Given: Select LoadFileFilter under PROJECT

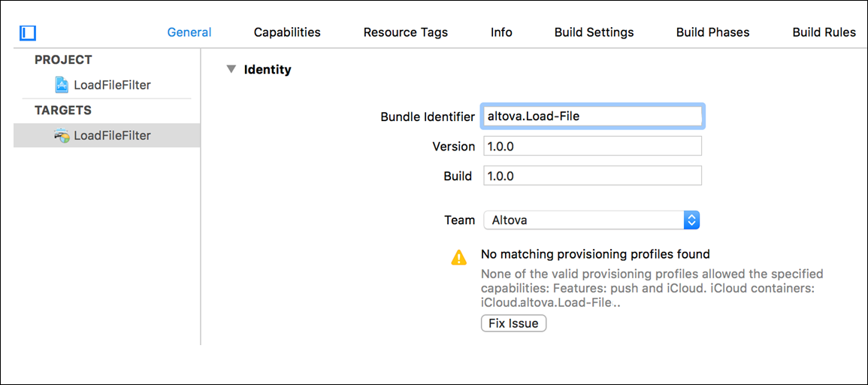Looking at the screenshot, I should (x=112, y=85).
